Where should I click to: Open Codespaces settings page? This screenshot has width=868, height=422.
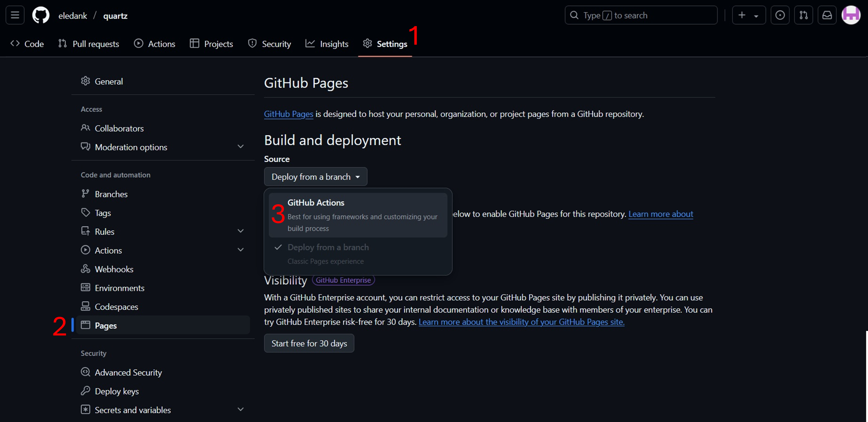tap(163, 307)
